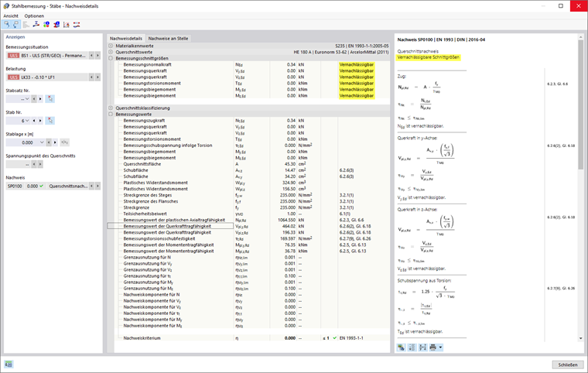The width and height of the screenshot is (588, 373).
Task: Open the red cross-section info toolbar icon
Action: (x=56, y=25)
